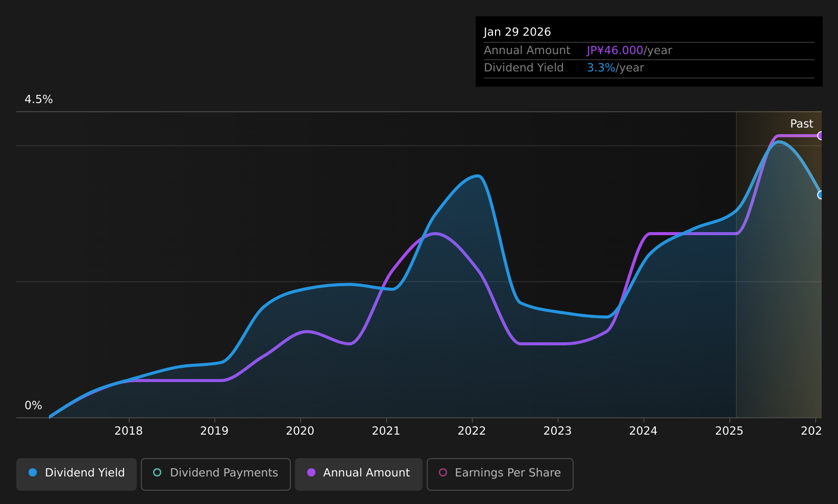Viewport: 838px width, 504px height.
Task: Click the 4.5% y-axis label
Action: [x=39, y=99]
